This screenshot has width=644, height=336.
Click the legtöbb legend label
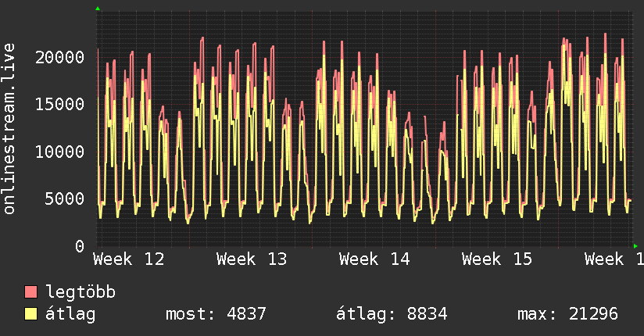[x=80, y=292]
